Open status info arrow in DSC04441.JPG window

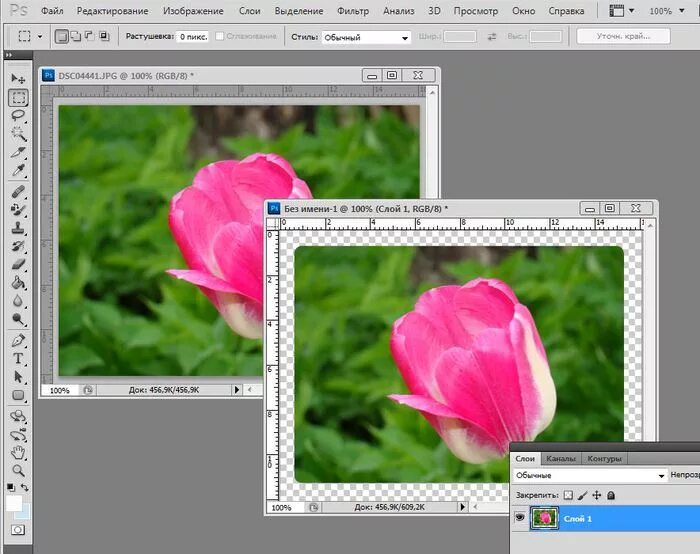click(237, 390)
